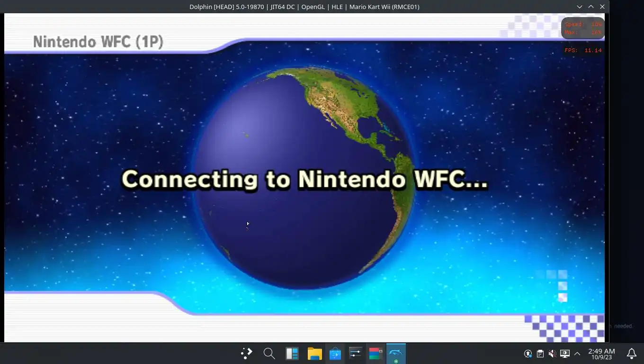Screen dimensions: 644x364
Task: Click the 'Connecting to Nintendo WFC...' message
Action: (305, 180)
